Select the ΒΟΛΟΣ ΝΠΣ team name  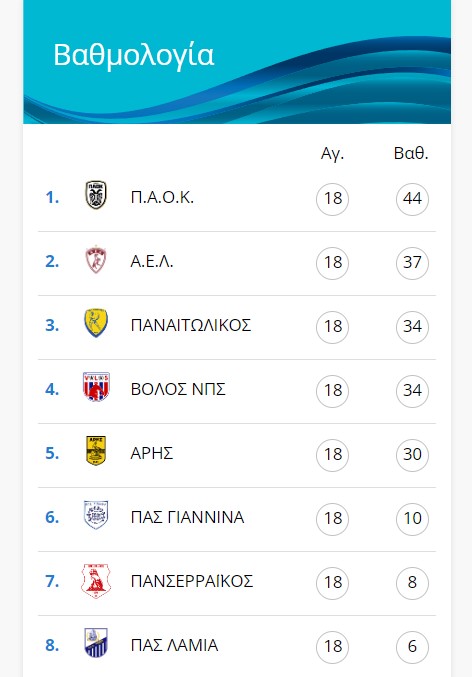click(x=178, y=389)
